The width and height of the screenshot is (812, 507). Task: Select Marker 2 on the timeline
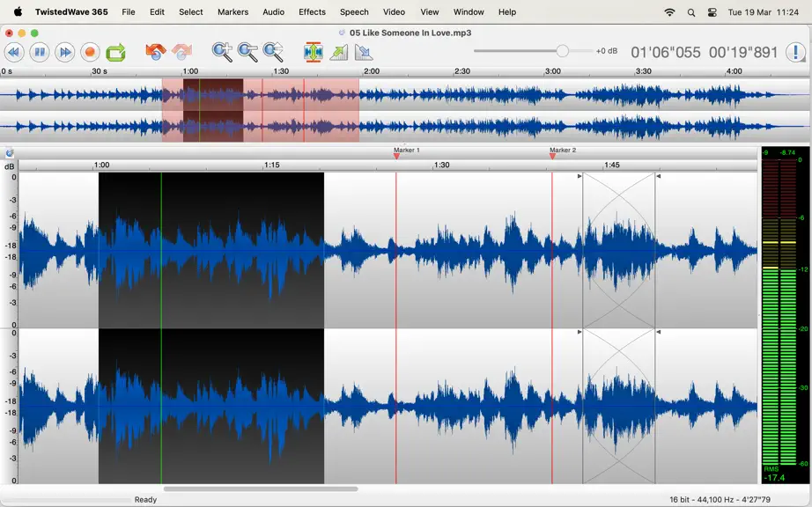point(552,156)
